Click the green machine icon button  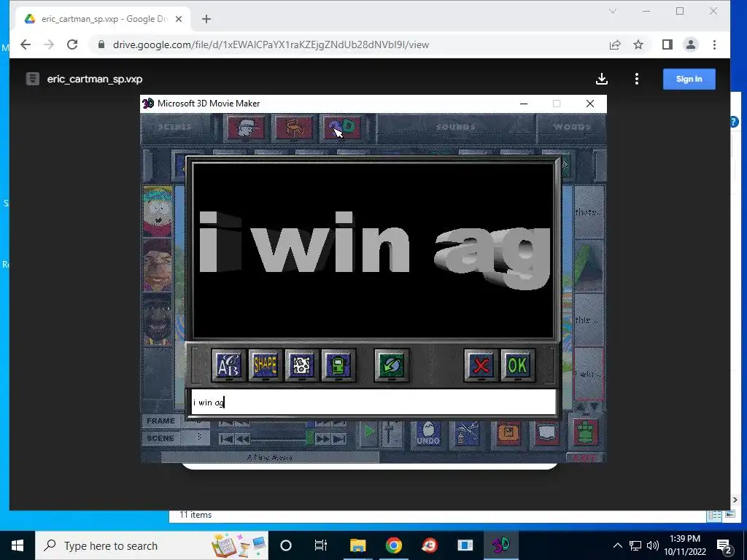coord(338,365)
